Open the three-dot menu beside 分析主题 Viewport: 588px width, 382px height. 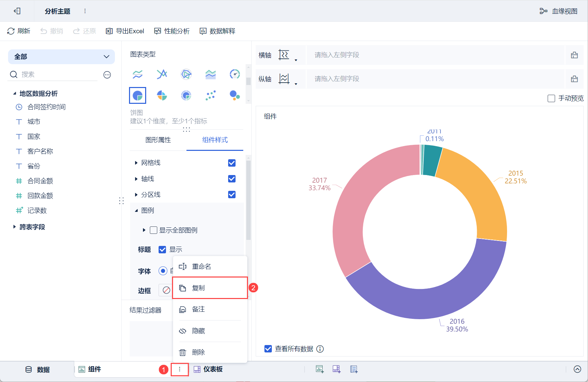(85, 11)
